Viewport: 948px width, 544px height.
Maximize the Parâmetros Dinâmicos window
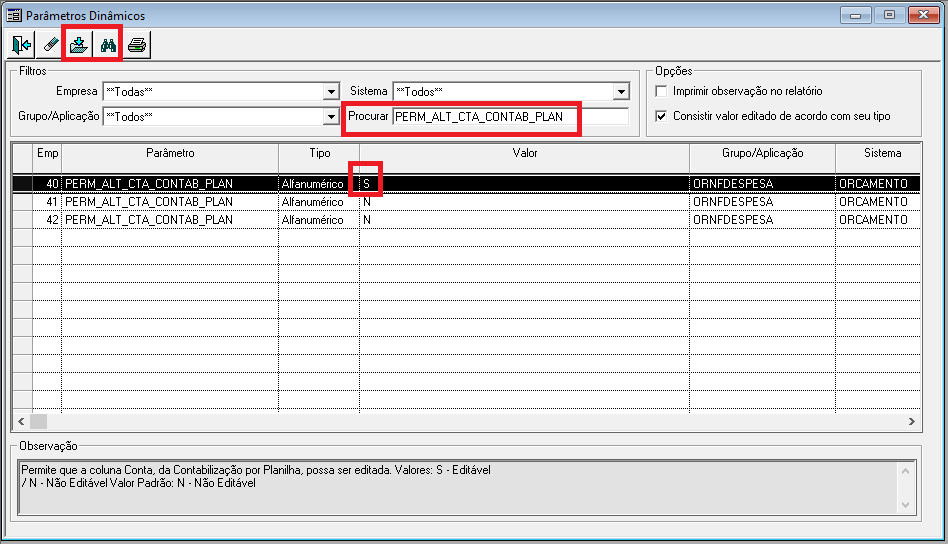889,15
